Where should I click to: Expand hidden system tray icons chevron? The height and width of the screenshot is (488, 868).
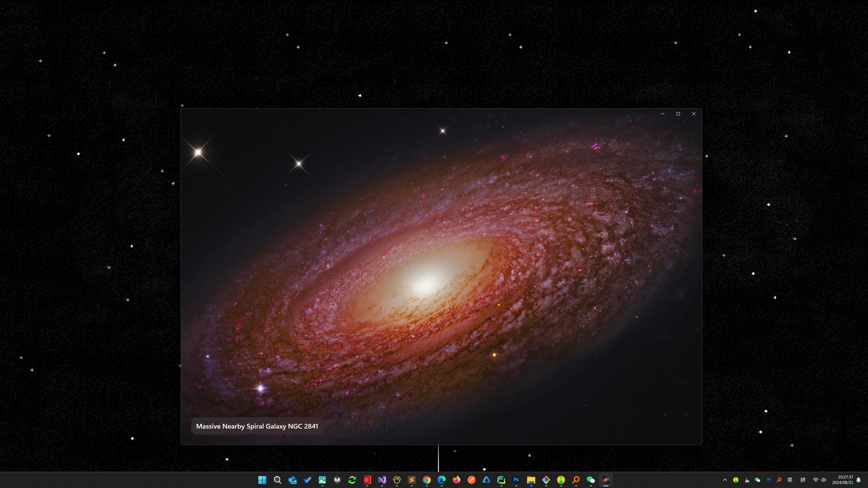click(x=725, y=480)
